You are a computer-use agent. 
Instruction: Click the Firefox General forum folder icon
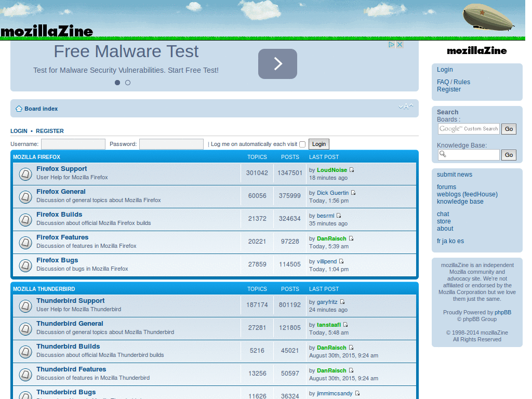pyautogui.click(x=25, y=197)
